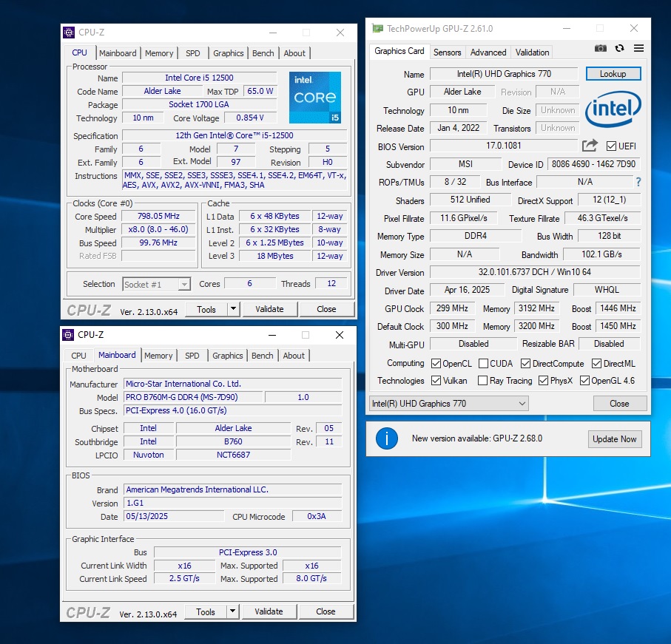Viewport: 671px width, 644px height.
Task: Toggle the UEFI checkbox
Action: 611,146
